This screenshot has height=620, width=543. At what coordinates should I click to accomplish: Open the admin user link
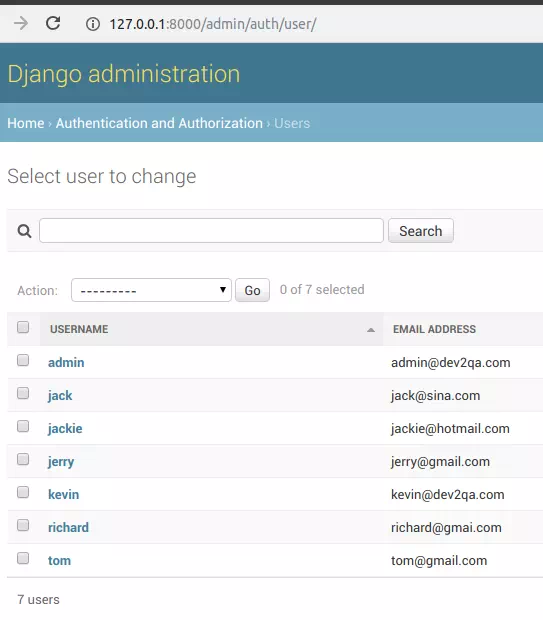[x=66, y=363]
